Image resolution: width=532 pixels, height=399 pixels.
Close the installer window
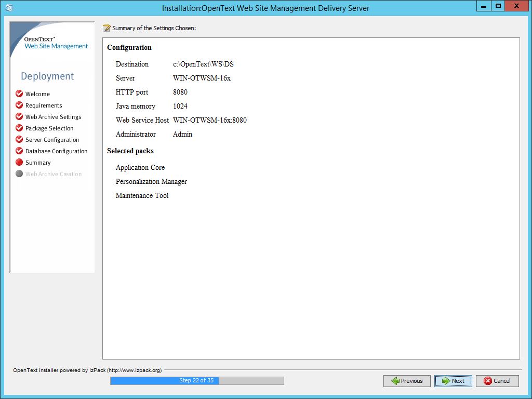(517, 6)
